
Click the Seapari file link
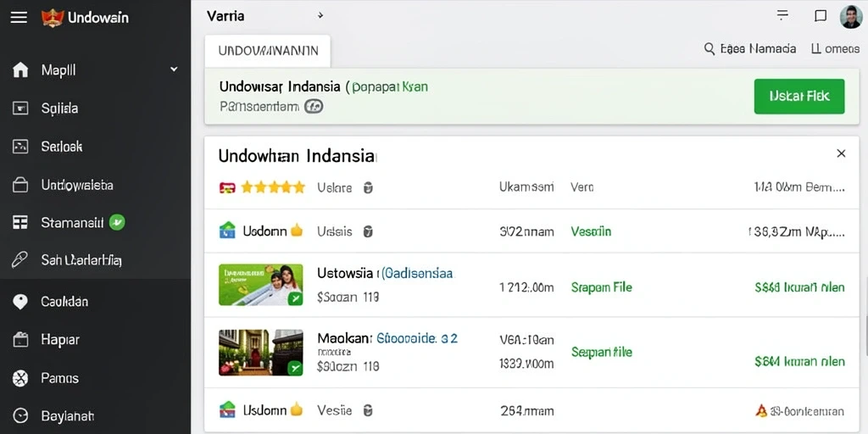click(601, 352)
